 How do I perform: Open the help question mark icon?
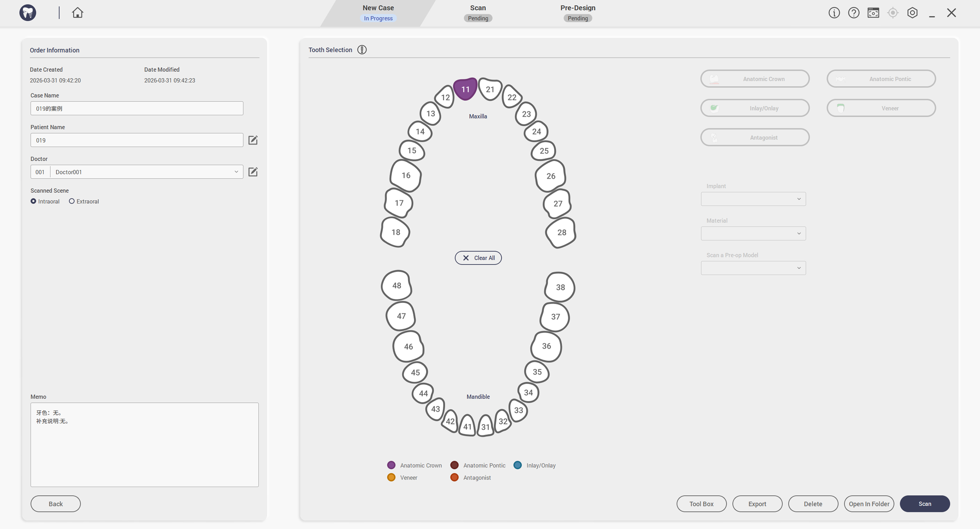click(853, 13)
